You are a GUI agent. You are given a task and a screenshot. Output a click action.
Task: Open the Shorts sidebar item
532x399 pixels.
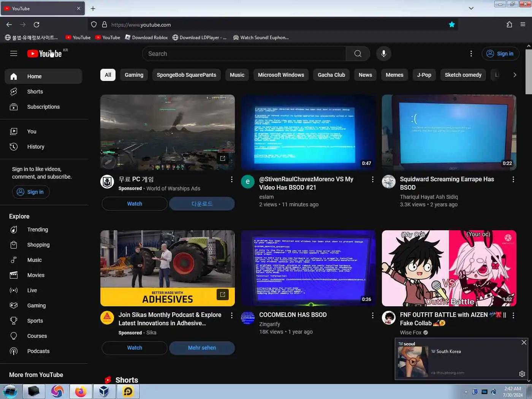point(43,92)
